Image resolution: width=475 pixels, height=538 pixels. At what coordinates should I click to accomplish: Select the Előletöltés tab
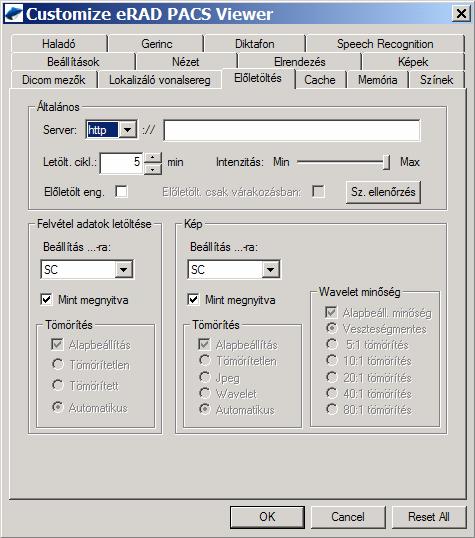click(x=258, y=78)
